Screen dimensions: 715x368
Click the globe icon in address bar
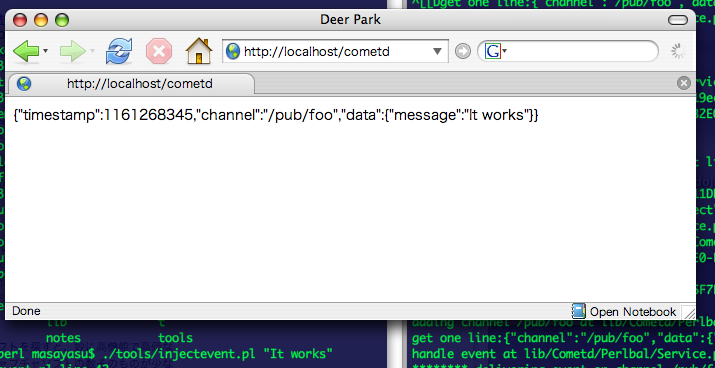(x=233, y=51)
